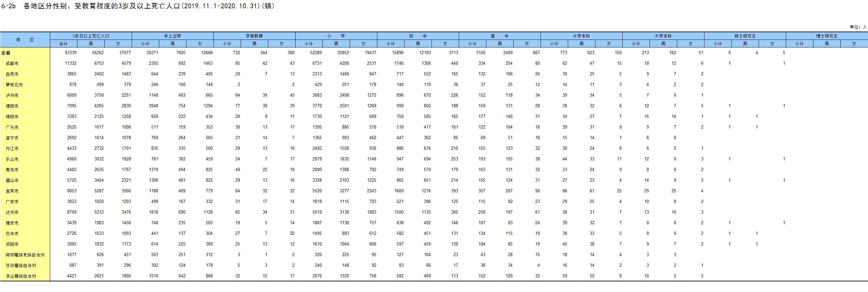Image resolution: width=868 pixels, height=292 pixels.
Task: Click the 自贡市 total value 3865
Action: coord(72,74)
